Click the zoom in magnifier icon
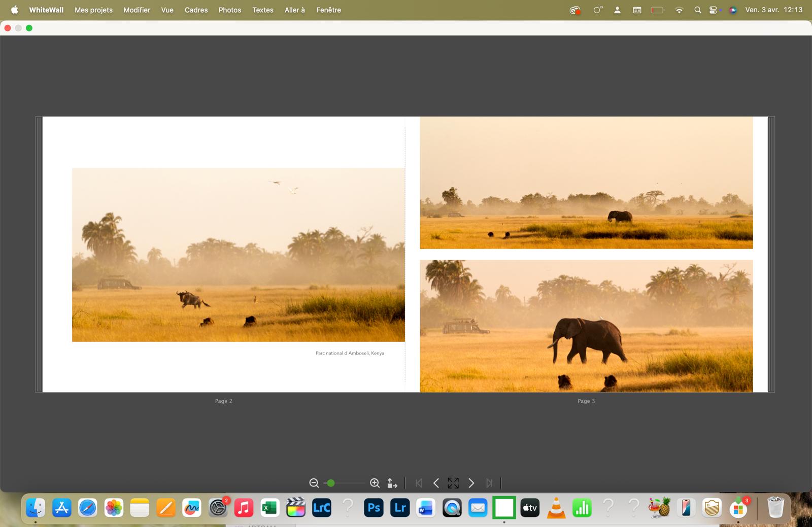The width and height of the screenshot is (812, 527). point(375,483)
